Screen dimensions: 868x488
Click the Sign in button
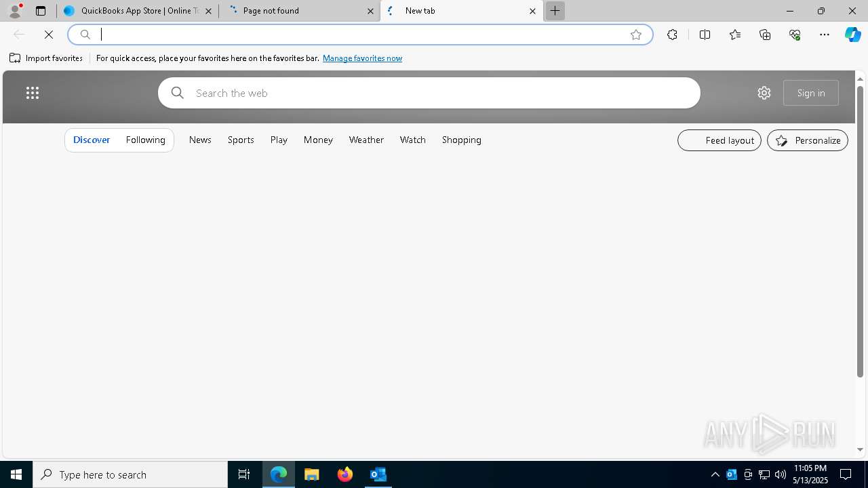(811, 93)
